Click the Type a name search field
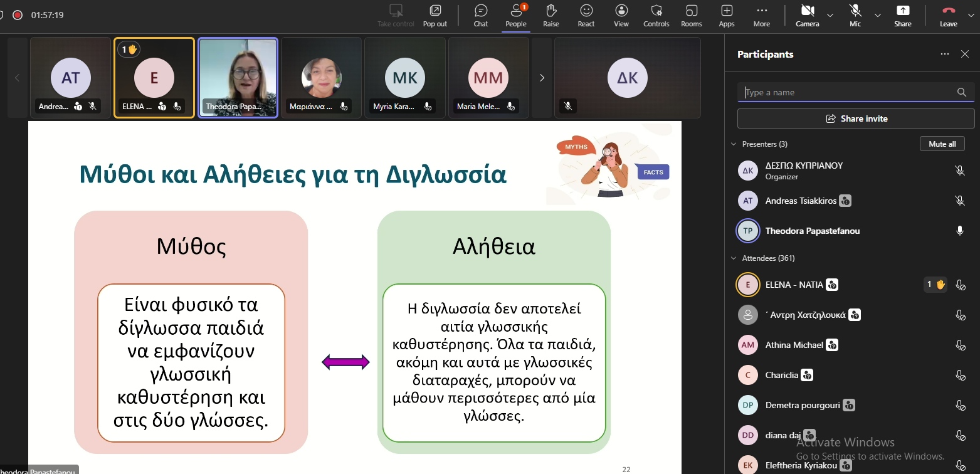This screenshot has height=474, width=980. click(846, 92)
